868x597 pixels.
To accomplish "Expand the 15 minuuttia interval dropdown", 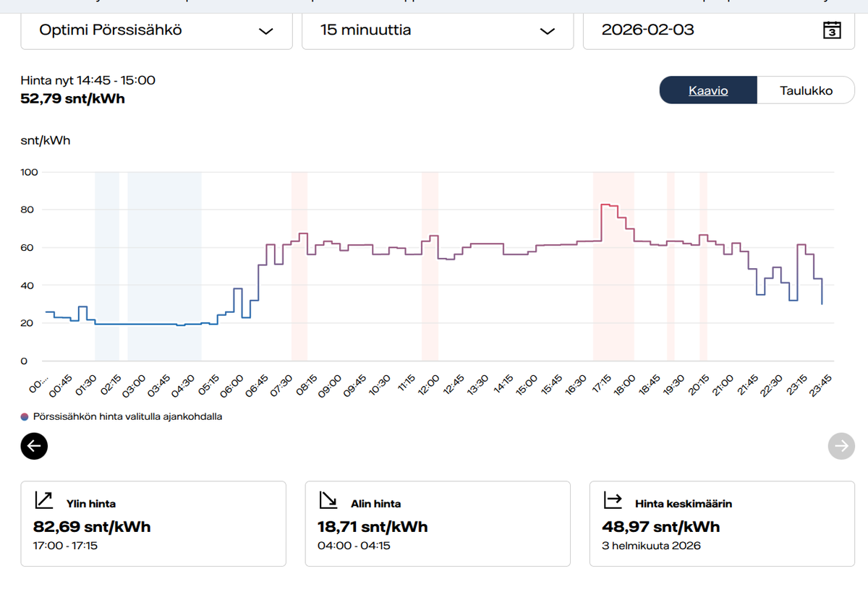I will tap(438, 30).
